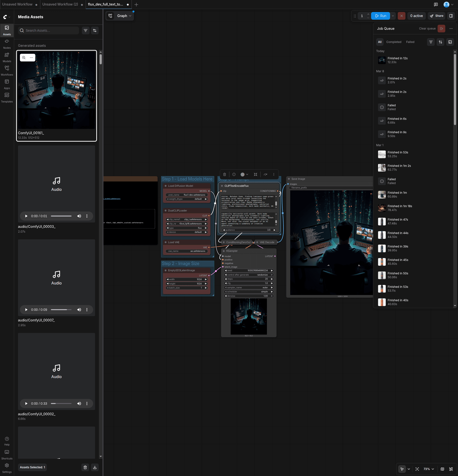This screenshot has height=476, width=458.
Task: Open the Nodes library in sidebar
Action: coord(7,43)
